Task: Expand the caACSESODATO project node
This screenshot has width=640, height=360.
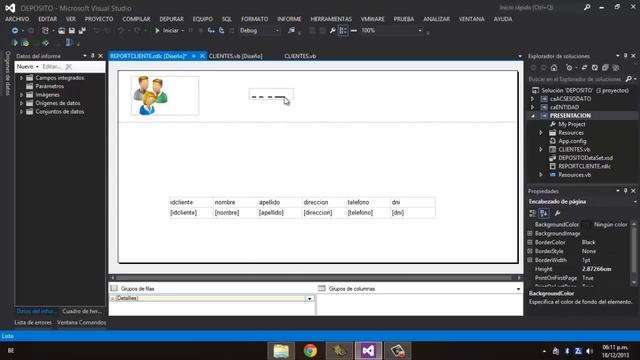Action: 533,99
